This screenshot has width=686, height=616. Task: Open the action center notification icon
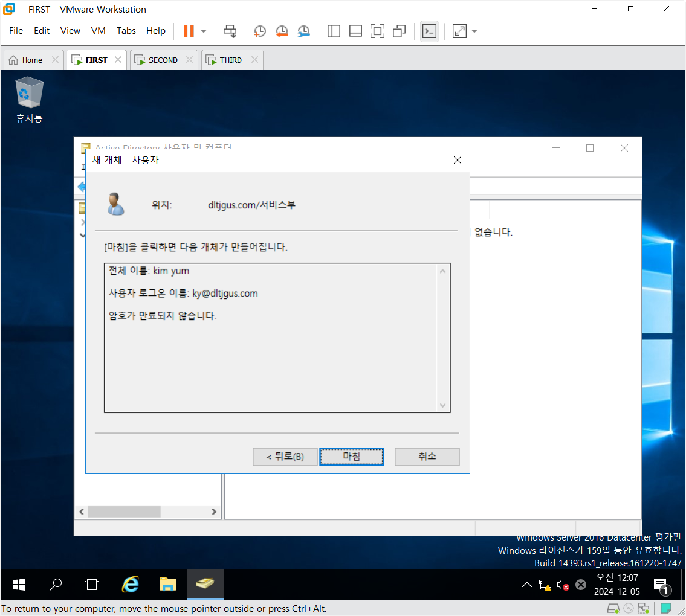661,585
